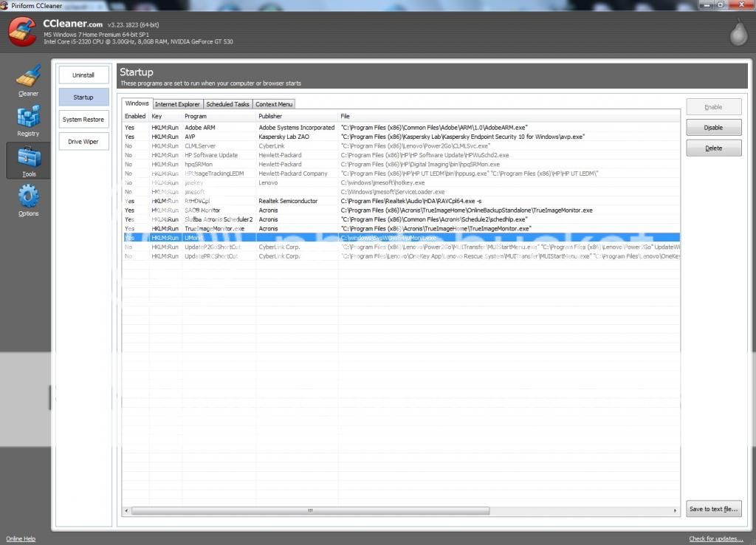The image size is (756, 545).
Task: Click the horizontal scrollbar thumb
Action: click(x=311, y=510)
